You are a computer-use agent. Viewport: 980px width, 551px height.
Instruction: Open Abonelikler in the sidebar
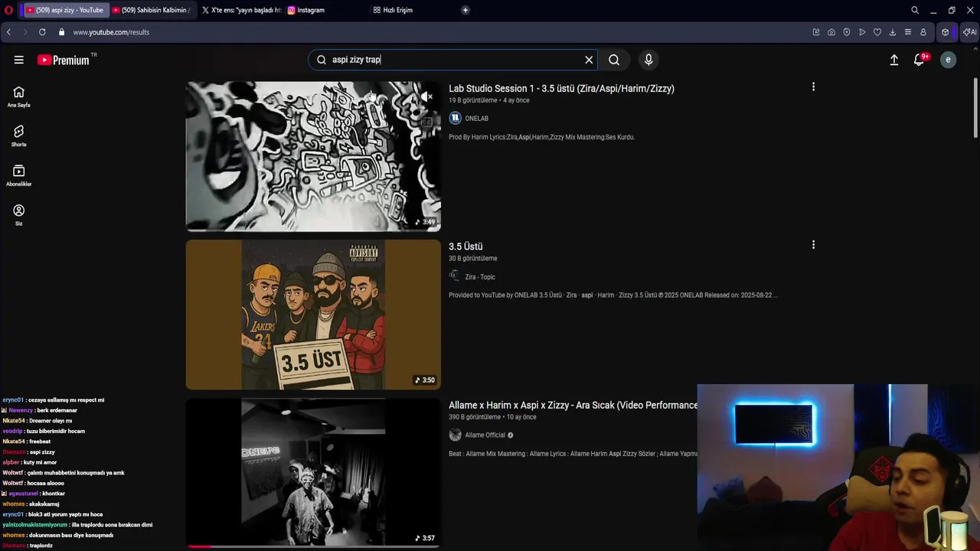19,176
